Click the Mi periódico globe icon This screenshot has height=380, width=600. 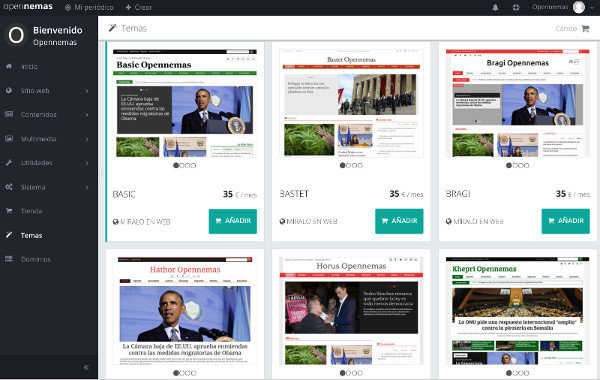(68, 7)
